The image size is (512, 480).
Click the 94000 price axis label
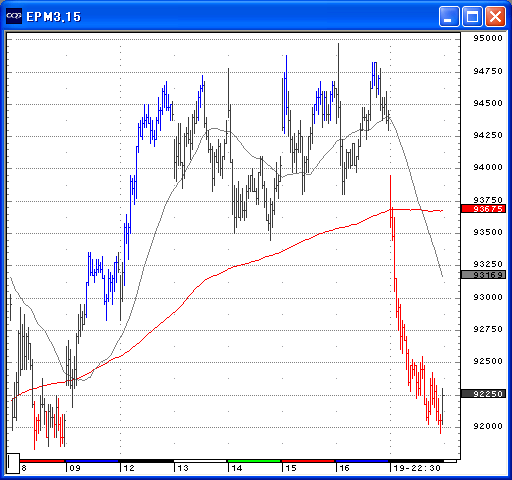tap(488, 167)
